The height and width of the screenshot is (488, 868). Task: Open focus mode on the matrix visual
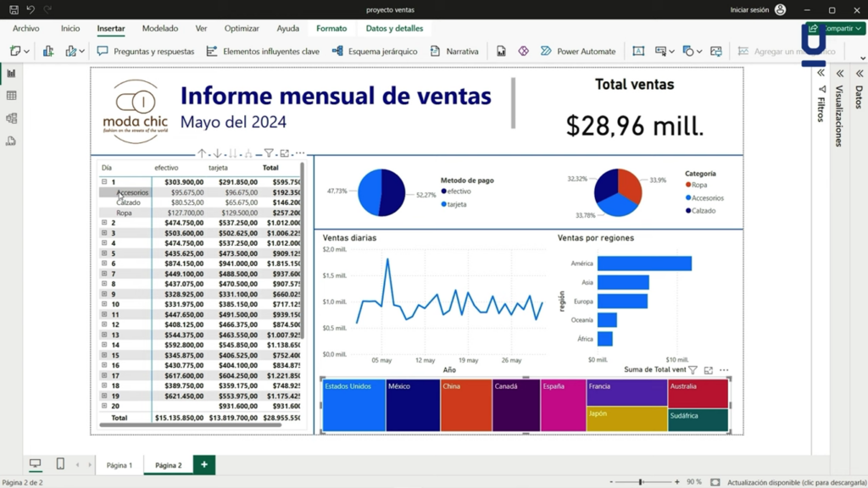pos(284,154)
